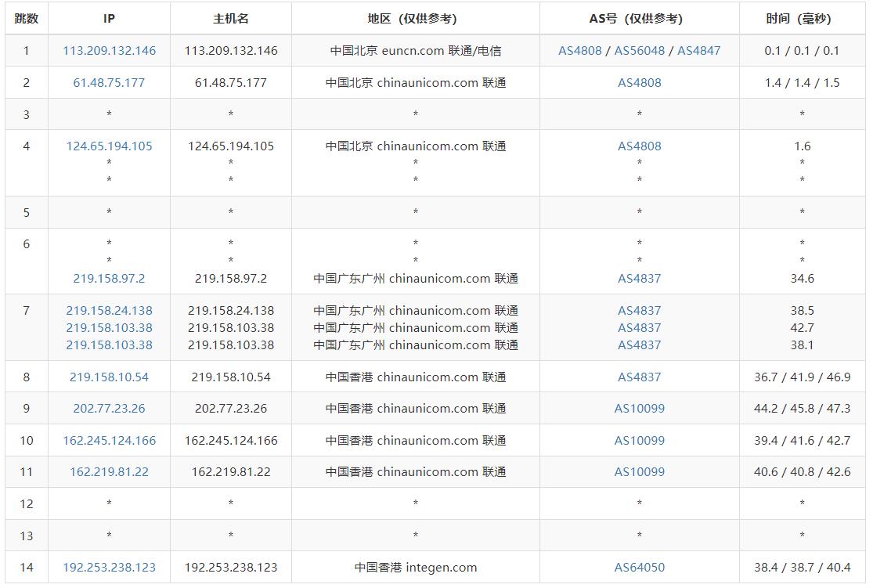Select hostname cell 162.245.124.166
Image resolution: width=873 pixels, height=588 pixels.
click(231, 441)
